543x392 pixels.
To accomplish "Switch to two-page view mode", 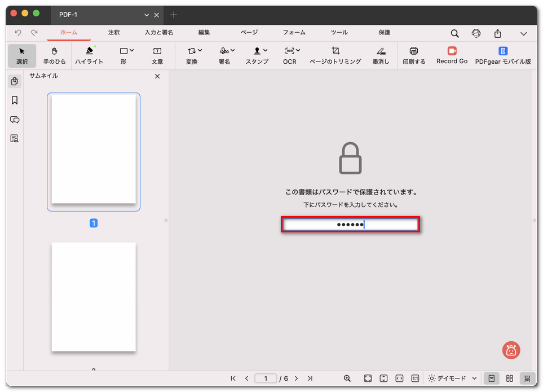I will coord(509,378).
